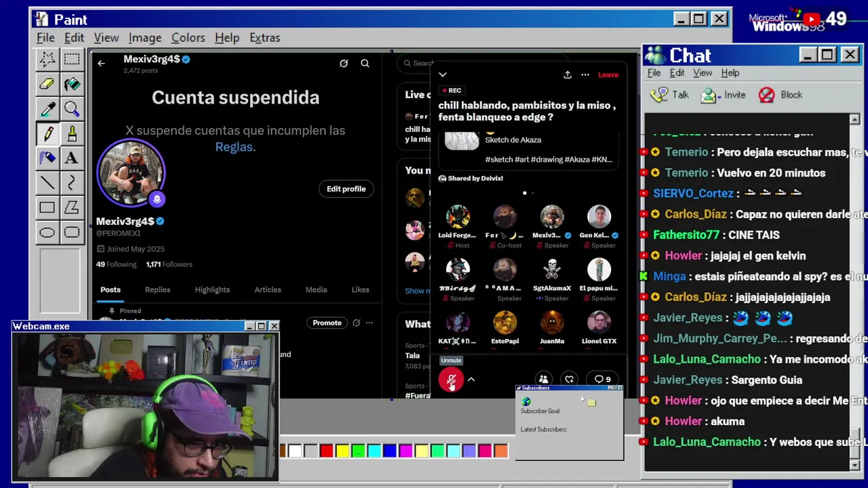The image size is (868, 488).
Task: Open the Chat window File menu
Action: pyautogui.click(x=654, y=73)
